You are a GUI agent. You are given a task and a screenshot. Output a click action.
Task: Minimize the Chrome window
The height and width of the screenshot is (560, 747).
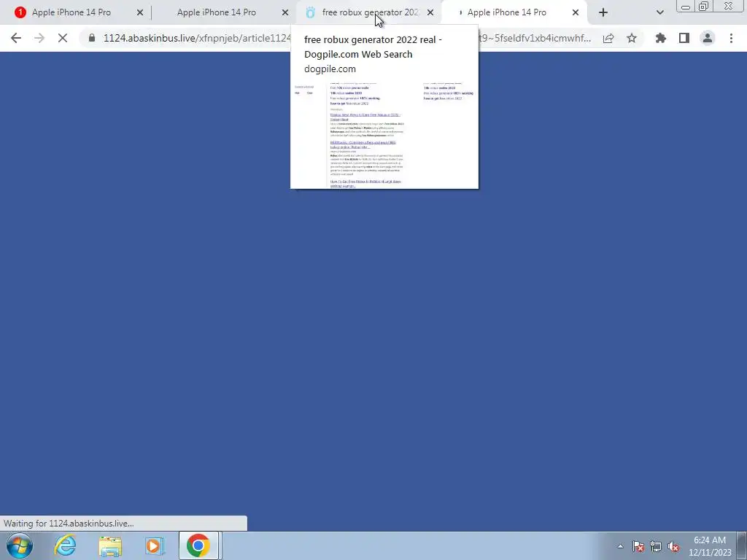point(686,7)
